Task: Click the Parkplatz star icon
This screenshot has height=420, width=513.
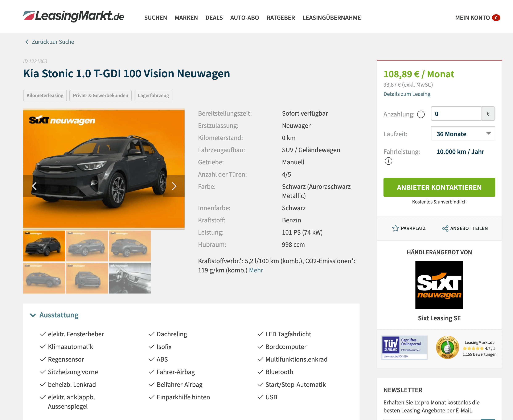Action: 395,228
